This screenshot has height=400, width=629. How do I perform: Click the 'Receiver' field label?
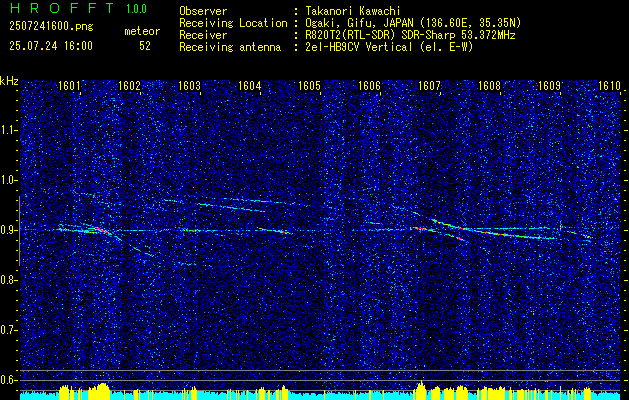click(x=203, y=35)
